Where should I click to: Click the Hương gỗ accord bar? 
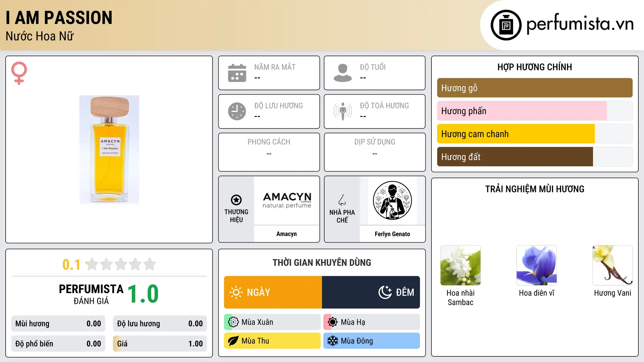point(535,88)
